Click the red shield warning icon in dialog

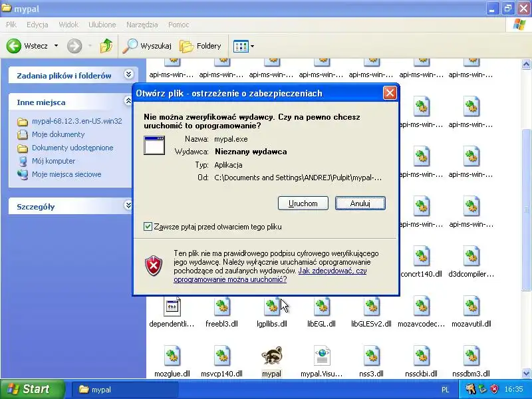click(x=154, y=266)
